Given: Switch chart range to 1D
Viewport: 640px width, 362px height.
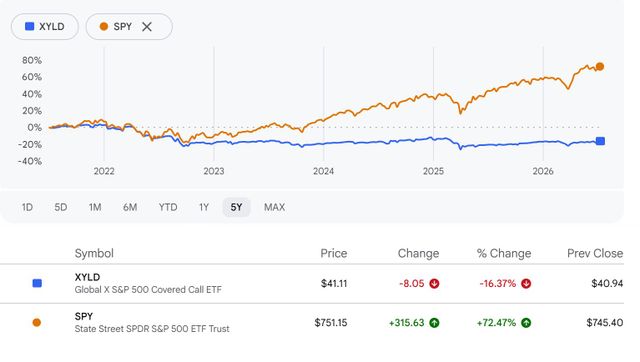Looking at the screenshot, I should pyautogui.click(x=27, y=207).
